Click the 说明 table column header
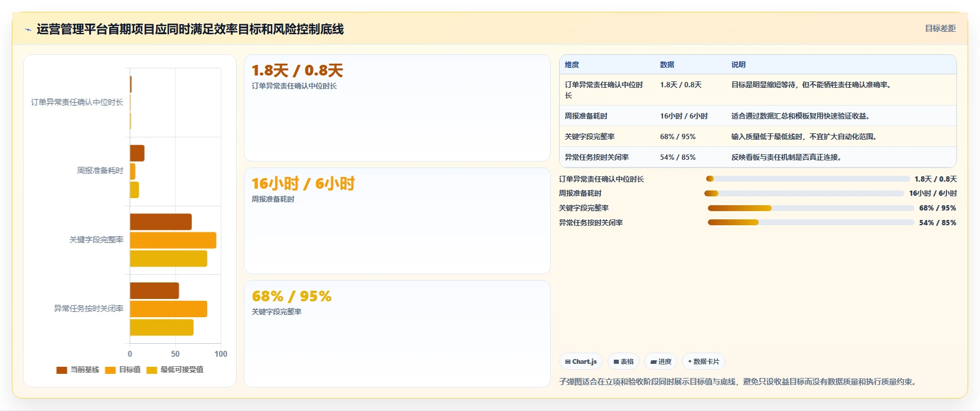This screenshot has height=411, width=980. pyautogui.click(x=739, y=65)
